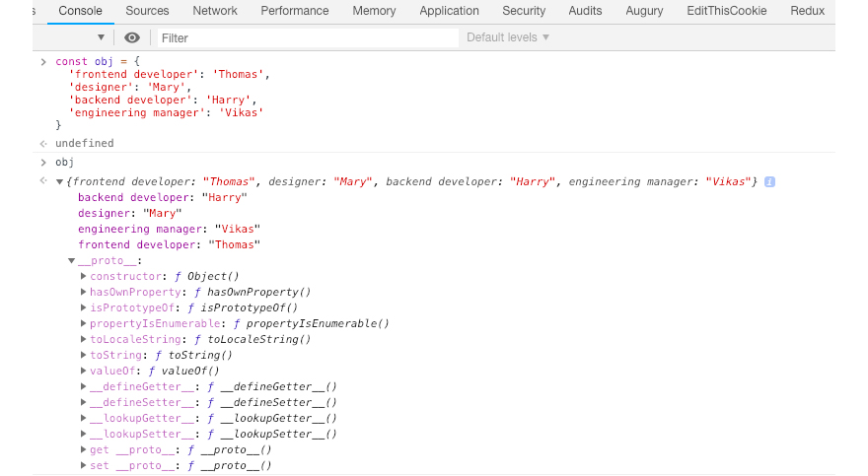Expand the valueOf entry
The height and width of the screenshot is (476, 868).
click(83, 371)
